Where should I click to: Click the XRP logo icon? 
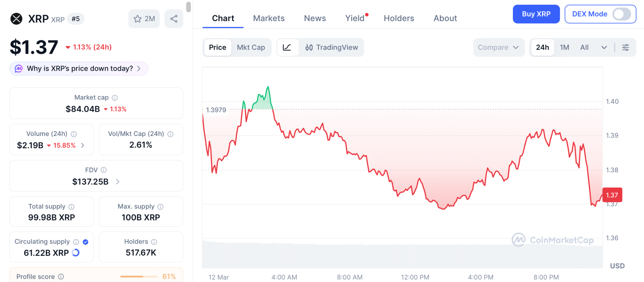click(x=16, y=19)
